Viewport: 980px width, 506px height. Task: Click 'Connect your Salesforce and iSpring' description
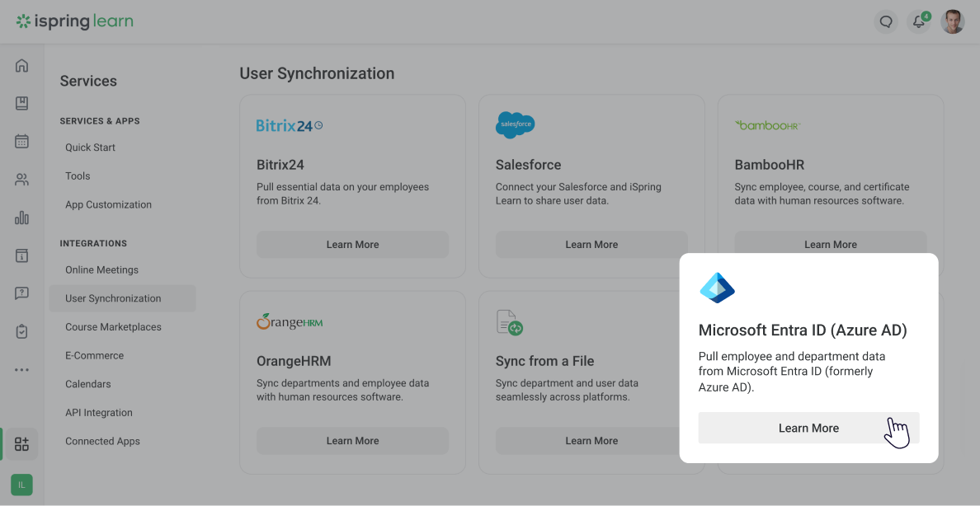coord(578,194)
